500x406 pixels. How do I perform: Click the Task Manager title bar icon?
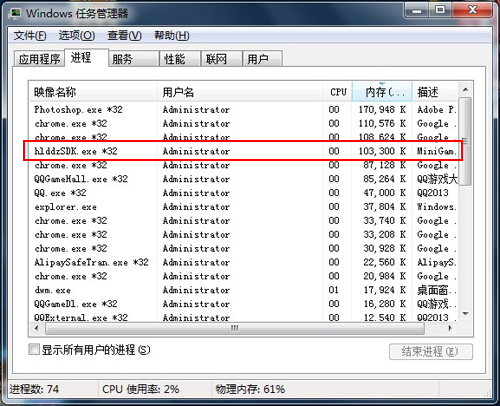pyautogui.click(x=15, y=13)
